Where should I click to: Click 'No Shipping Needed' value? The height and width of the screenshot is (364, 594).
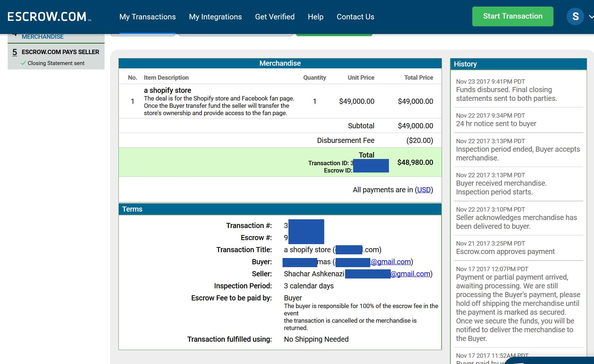click(x=316, y=339)
